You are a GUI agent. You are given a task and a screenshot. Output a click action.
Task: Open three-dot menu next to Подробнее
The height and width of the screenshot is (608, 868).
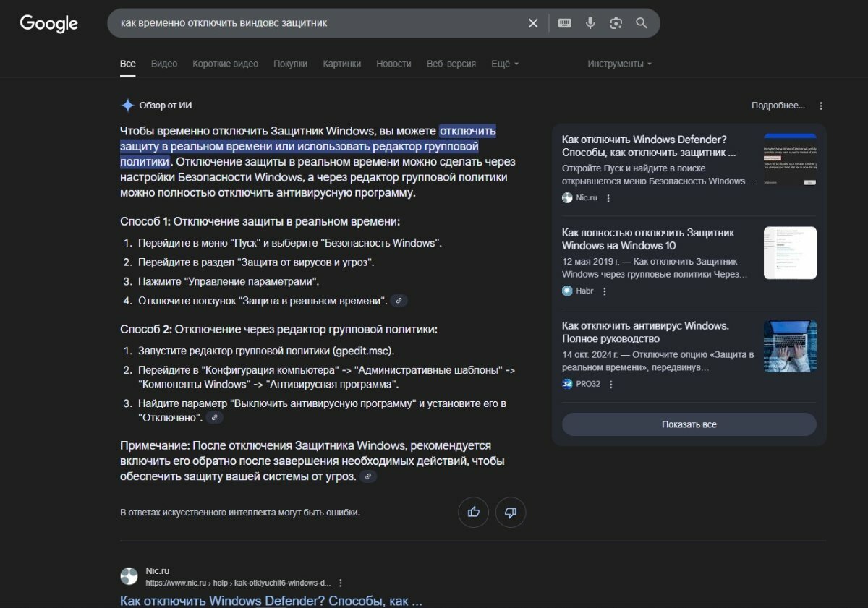[x=821, y=106]
